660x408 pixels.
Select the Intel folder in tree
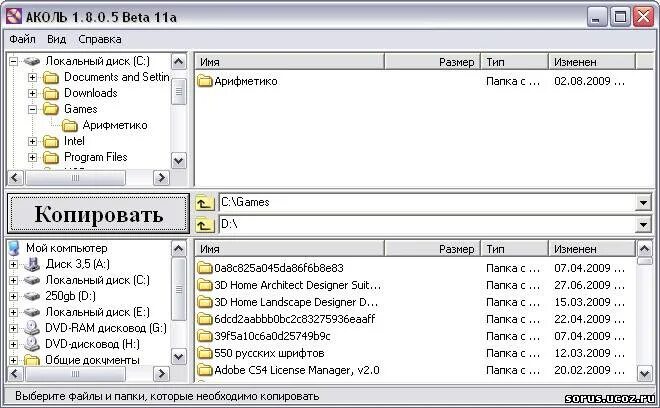pyautogui.click(x=74, y=141)
